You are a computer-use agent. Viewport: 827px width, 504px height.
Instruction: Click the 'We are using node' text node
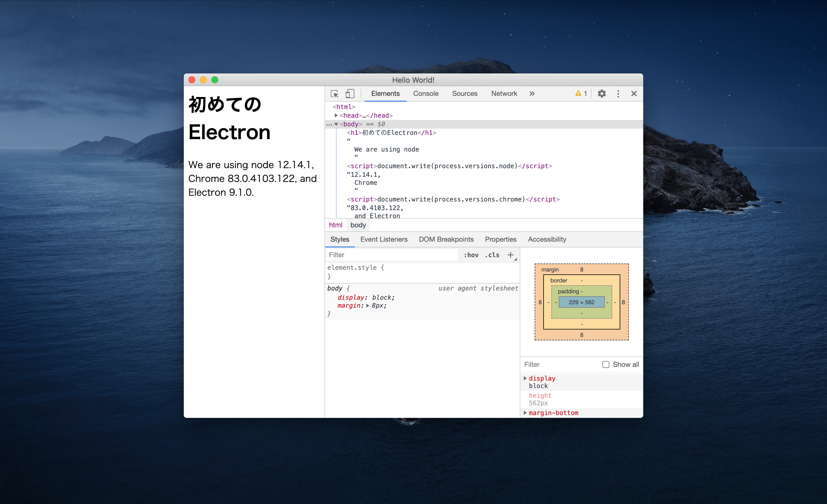pyautogui.click(x=386, y=149)
